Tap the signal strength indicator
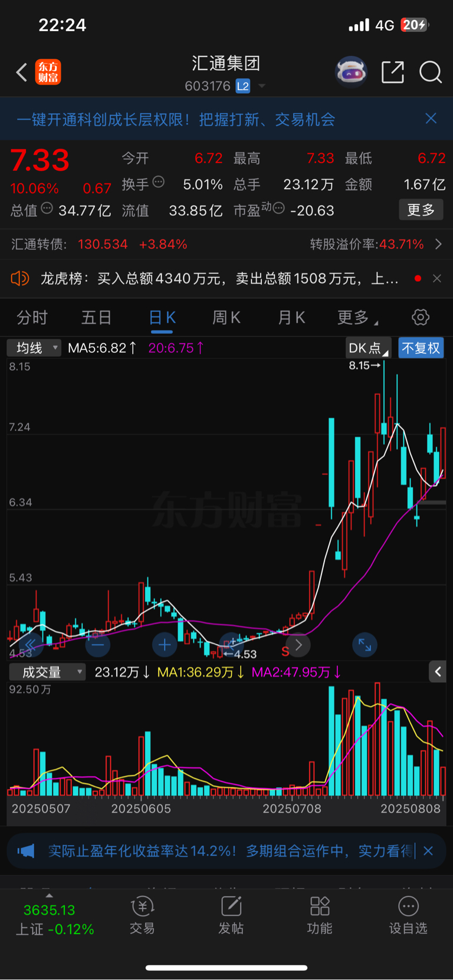453x980 pixels. [x=359, y=25]
